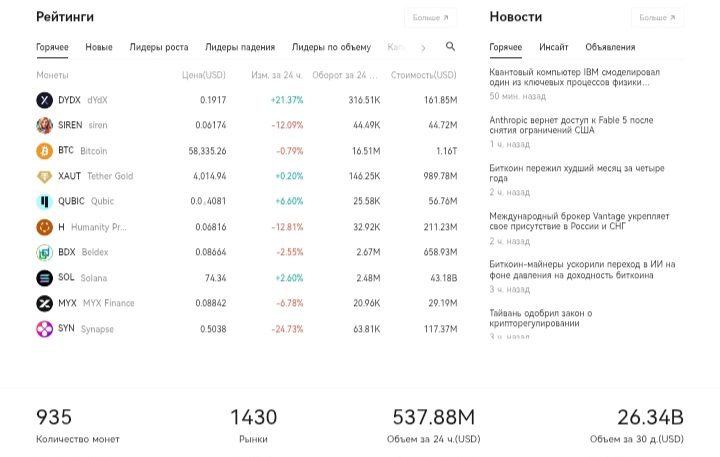Viewport: 720px width, 457px height.
Task: Open the Лидеры падения tab
Action: pyautogui.click(x=240, y=47)
